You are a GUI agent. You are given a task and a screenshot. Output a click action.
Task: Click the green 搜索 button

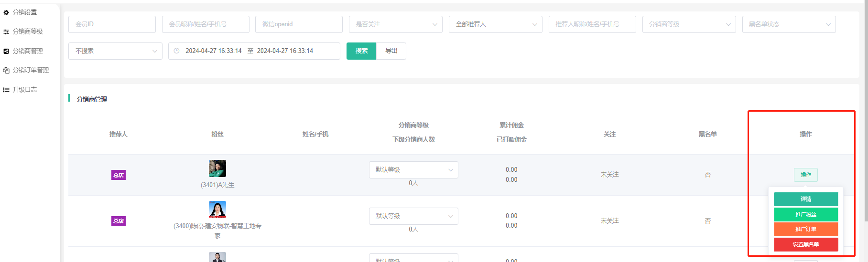361,51
